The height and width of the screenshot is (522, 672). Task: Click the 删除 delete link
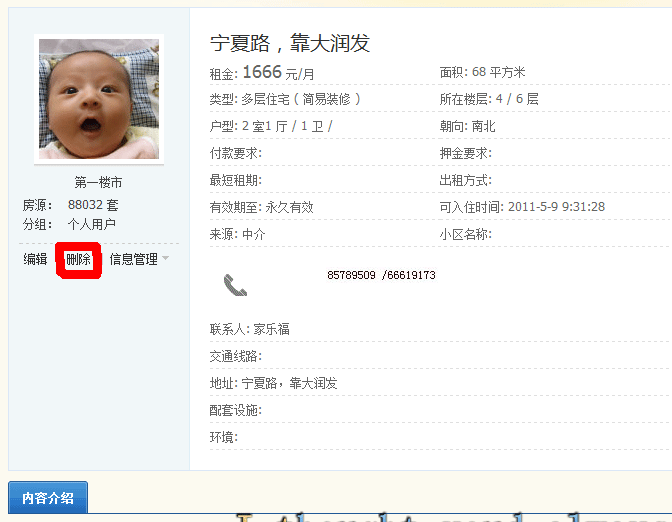pyautogui.click(x=78, y=259)
